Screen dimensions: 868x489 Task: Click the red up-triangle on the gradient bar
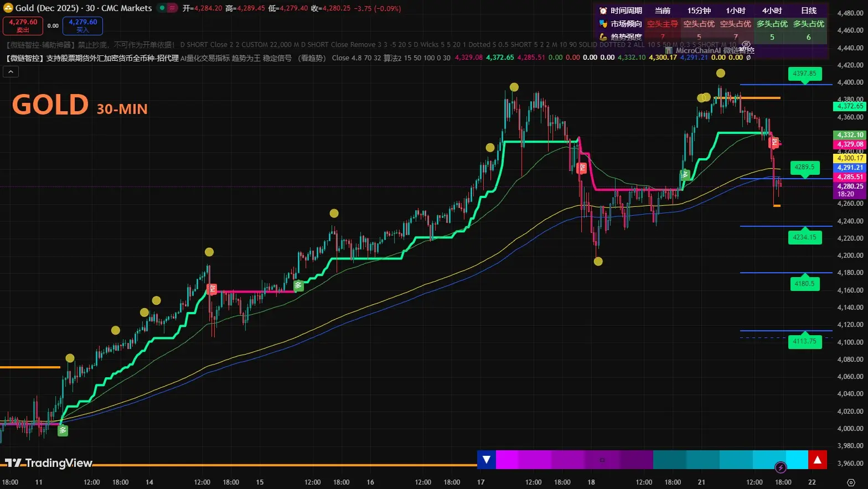click(x=818, y=460)
